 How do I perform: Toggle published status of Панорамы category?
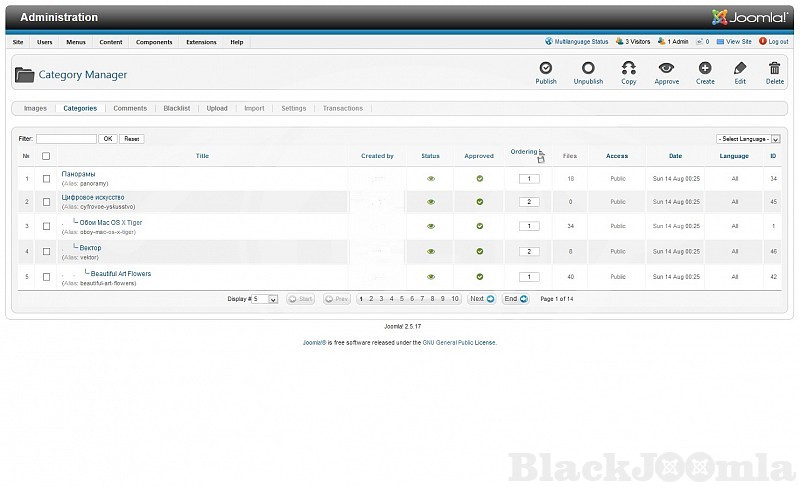click(x=431, y=179)
